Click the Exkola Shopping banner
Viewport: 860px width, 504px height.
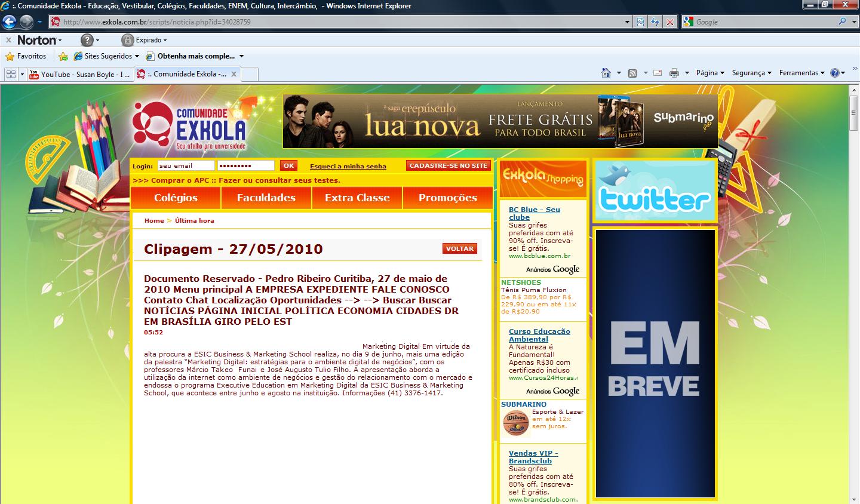(543, 179)
